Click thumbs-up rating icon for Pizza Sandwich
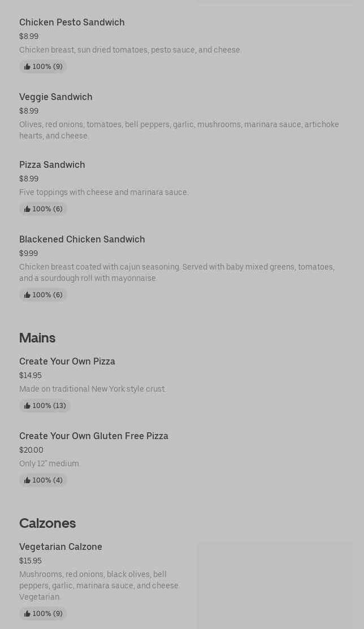This screenshot has width=364, height=629. click(27, 209)
